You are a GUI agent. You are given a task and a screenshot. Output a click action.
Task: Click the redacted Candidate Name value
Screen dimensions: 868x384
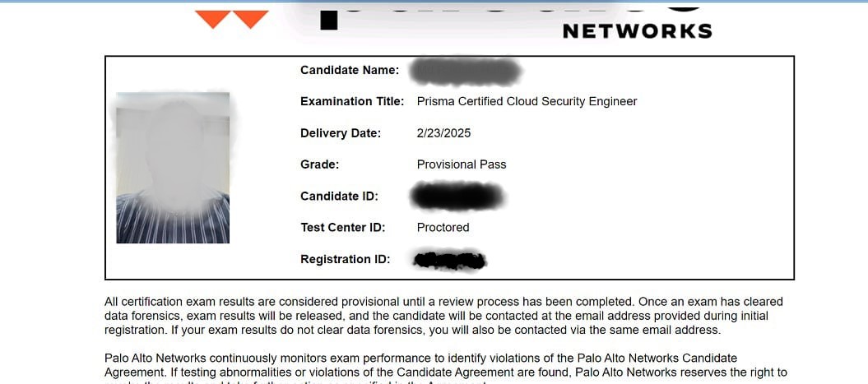click(x=466, y=71)
